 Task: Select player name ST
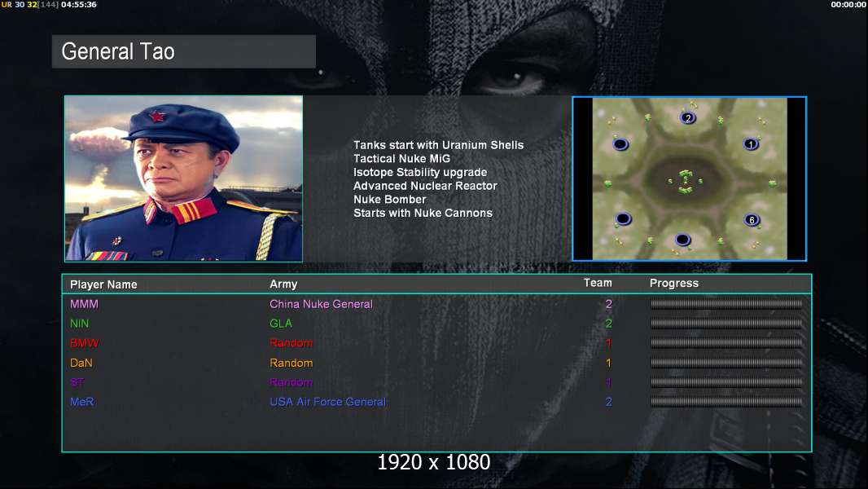(77, 383)
